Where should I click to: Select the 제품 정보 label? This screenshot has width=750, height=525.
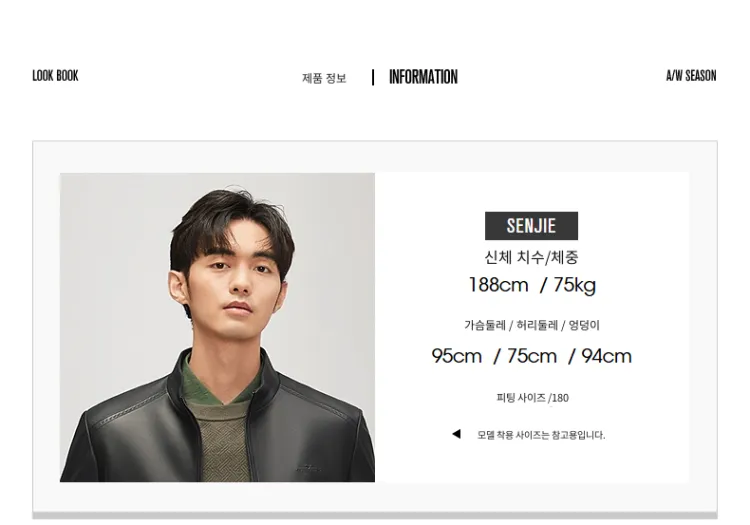[x=324, y=78]
